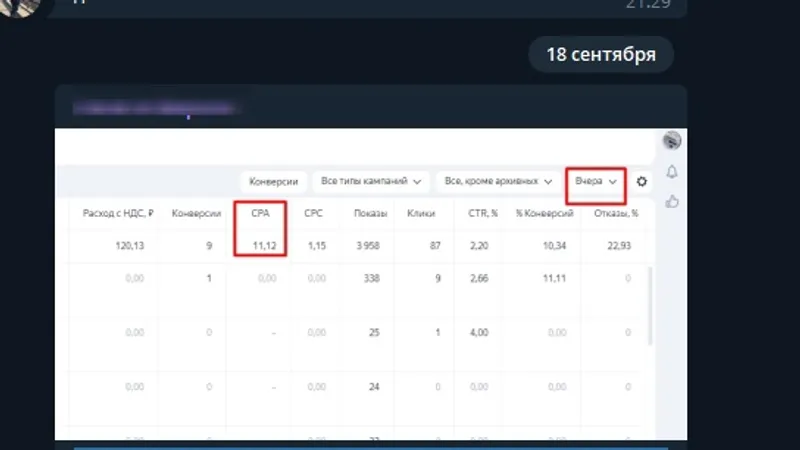Sort by CPA column header

pyautogui.click(x=260, y=213)
